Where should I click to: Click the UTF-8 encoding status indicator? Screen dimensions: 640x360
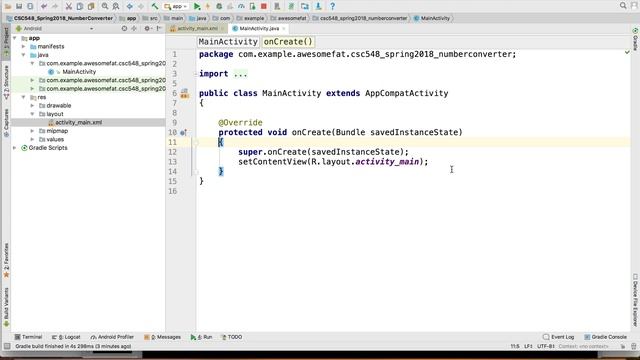coord(546,347)
